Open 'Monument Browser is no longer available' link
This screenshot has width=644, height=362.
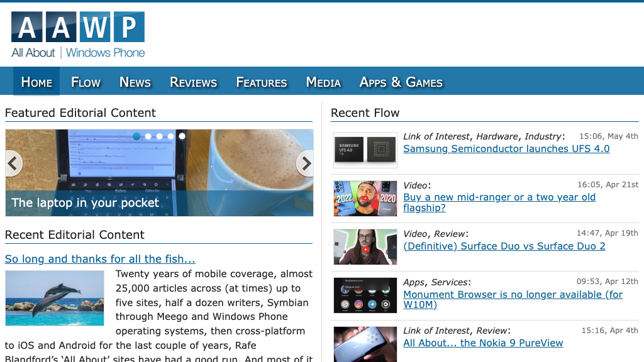513,300
